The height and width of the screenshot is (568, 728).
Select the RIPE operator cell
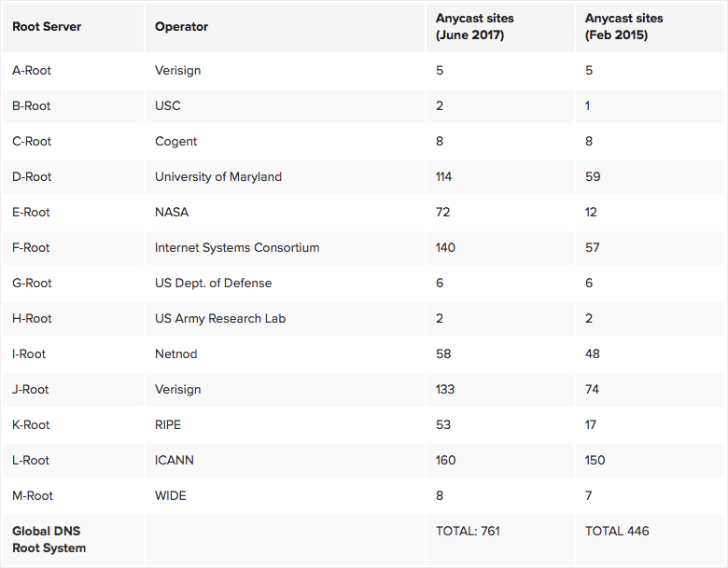(168, 424)
